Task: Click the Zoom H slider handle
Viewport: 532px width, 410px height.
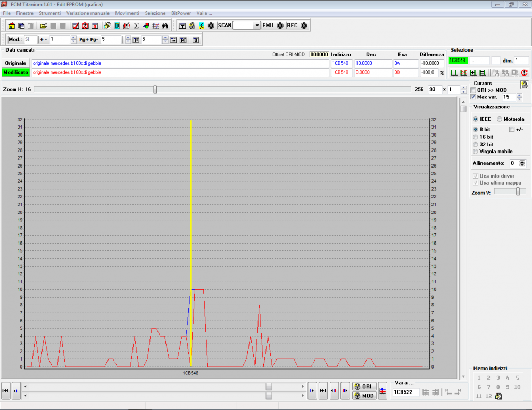Action: click(x=155, y=89)
